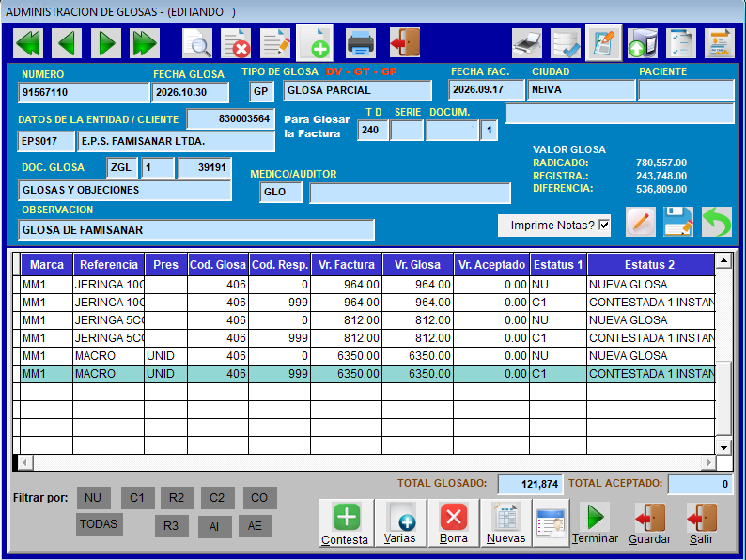Go to previous record arrow

[67, 43]
